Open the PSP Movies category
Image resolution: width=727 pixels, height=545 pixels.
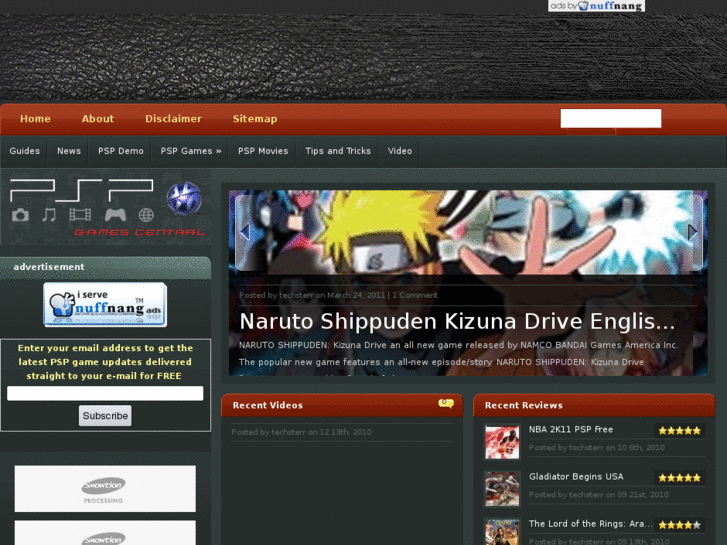(x=263, y=151)
